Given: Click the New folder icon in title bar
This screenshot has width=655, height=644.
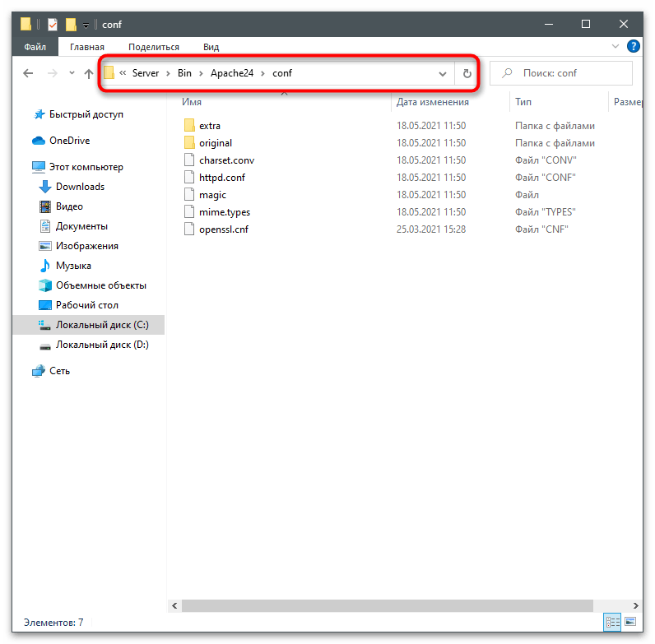Looking at the screenshot, I should pos(71,25).
